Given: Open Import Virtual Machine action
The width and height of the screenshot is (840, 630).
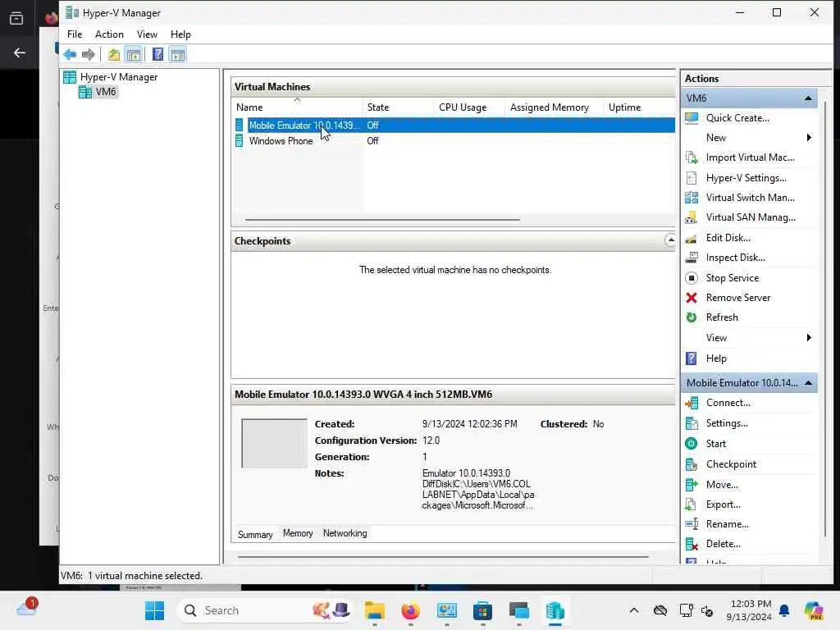Looking at the screenshot, I should coord(750,157).
